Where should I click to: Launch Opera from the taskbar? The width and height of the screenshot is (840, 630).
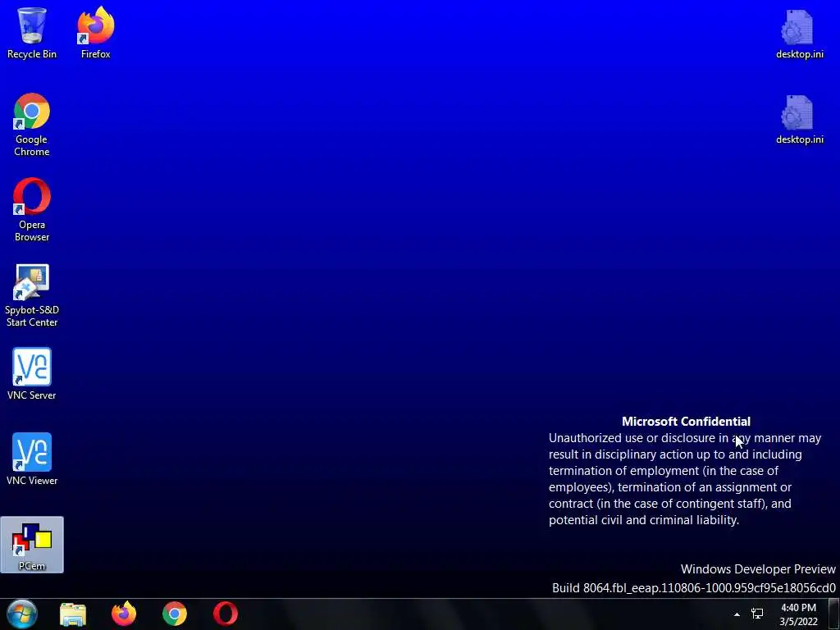pyautogui.click(x=226, y=614)
